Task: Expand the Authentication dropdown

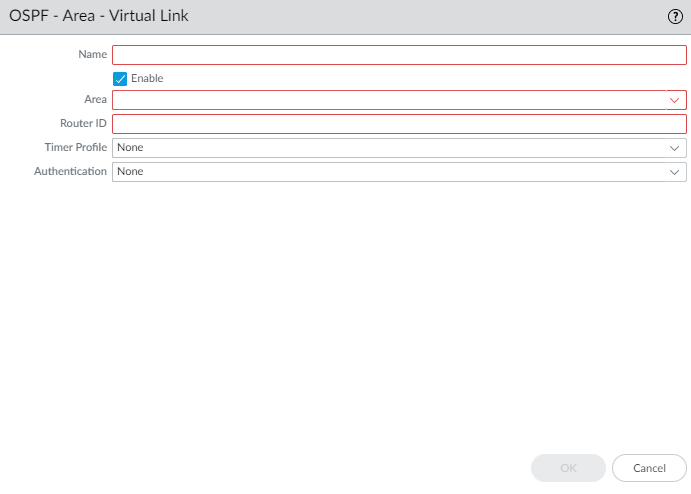Action: [x=399, y=171]
